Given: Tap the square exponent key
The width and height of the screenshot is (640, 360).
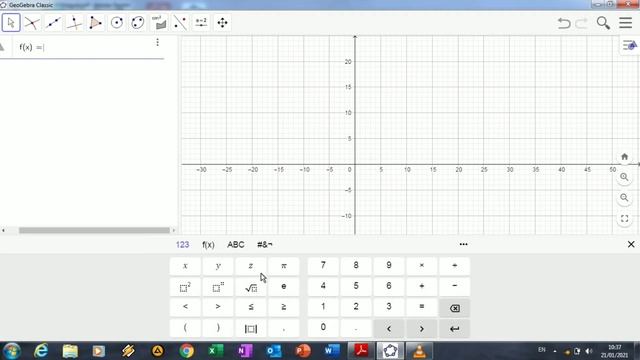Looking at the screenshot, I should tap(185, 287).
